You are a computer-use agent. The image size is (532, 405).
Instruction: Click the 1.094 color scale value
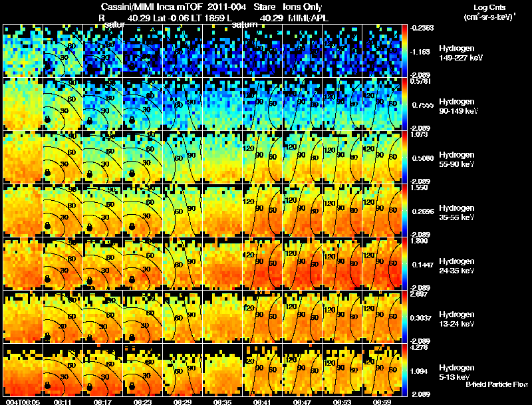point(420,372)
